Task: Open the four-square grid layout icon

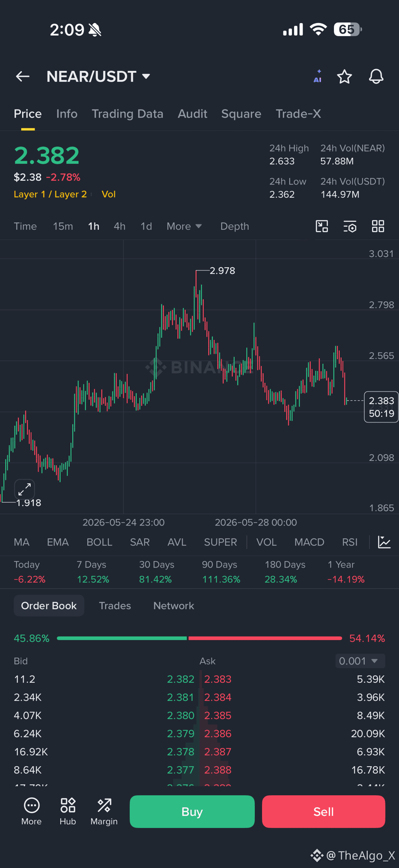Action: point(378,226)
